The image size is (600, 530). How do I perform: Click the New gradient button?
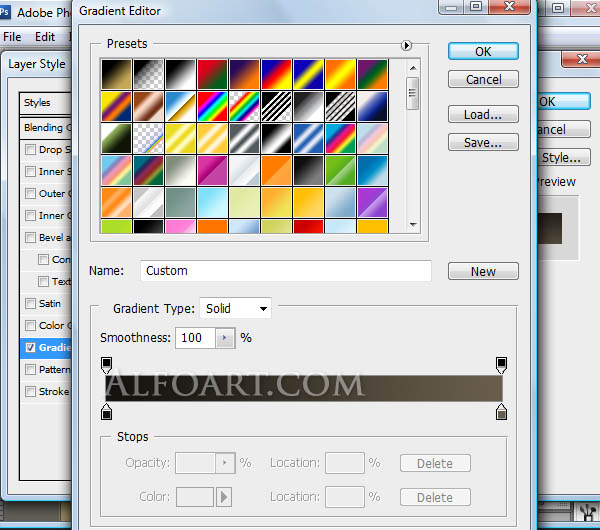click(483, 271)
